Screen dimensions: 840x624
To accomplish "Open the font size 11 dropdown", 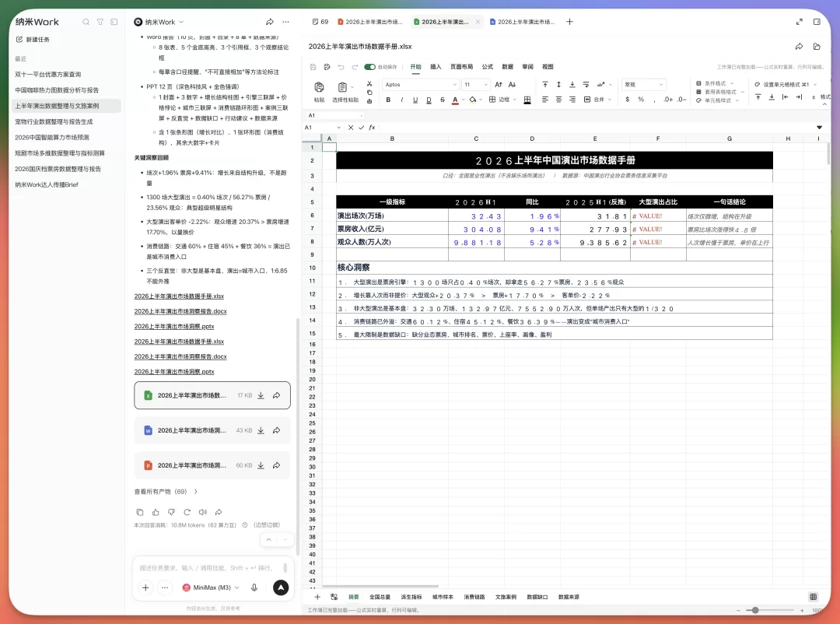I will point(476,85).
